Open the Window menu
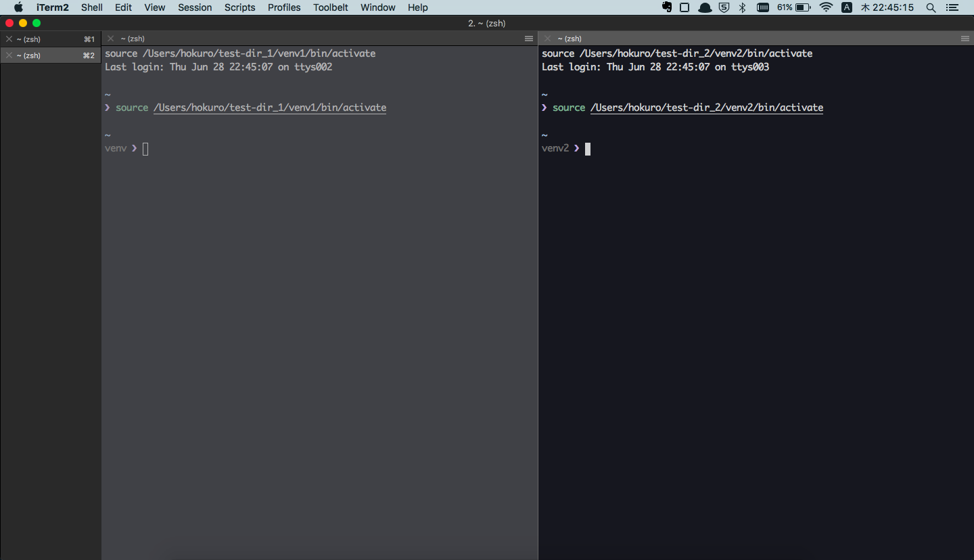The height and width of the screenshot is (560, 974). click(378, 7)
